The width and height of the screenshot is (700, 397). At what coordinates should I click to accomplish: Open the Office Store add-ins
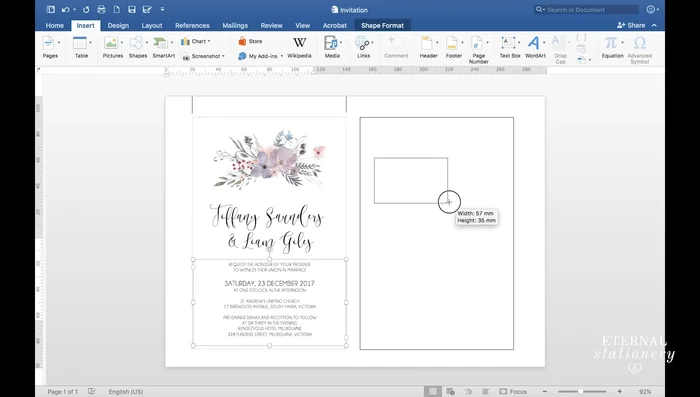pyautogui.click(x=250, y=41)
